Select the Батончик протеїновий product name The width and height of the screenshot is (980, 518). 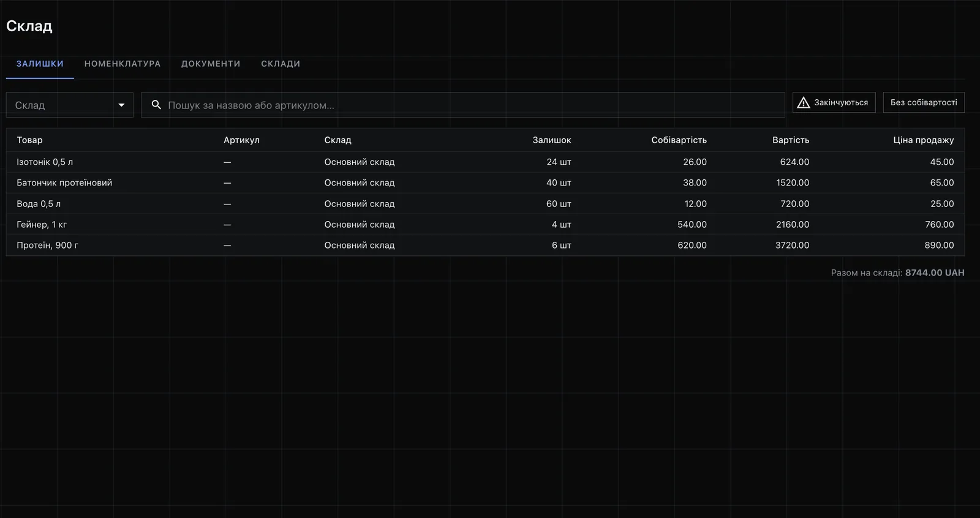pyautogui.click(x=64, y=183)
